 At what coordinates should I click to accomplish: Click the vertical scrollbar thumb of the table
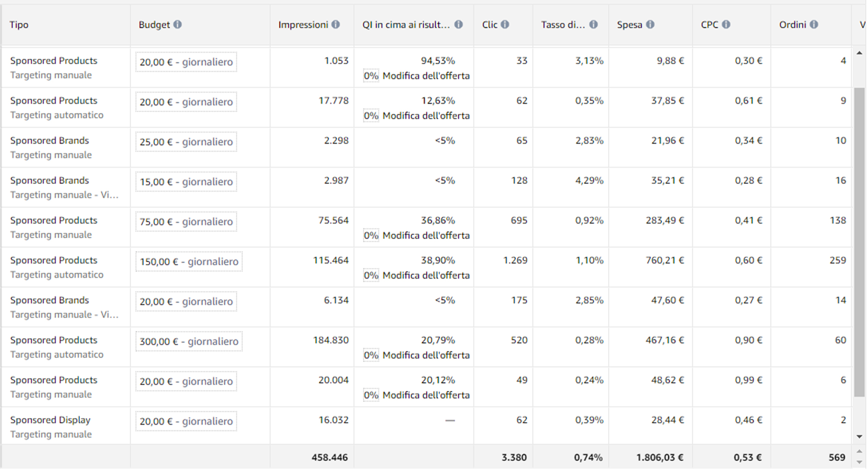(x=859, y=243)
